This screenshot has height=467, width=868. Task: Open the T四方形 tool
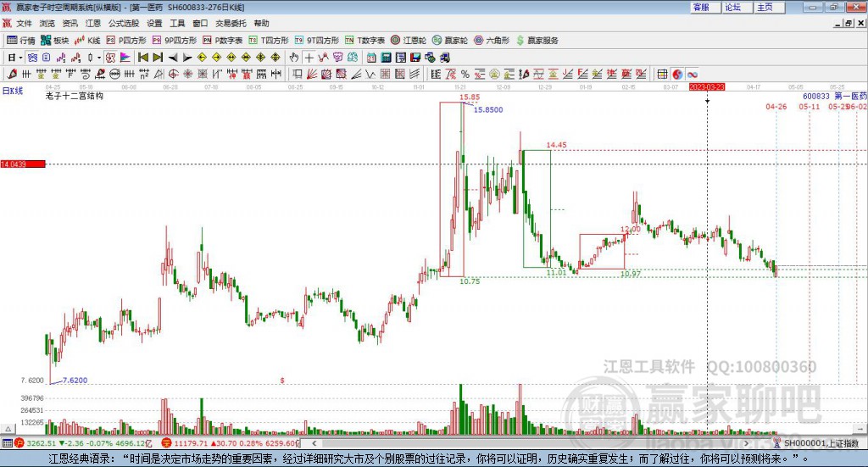pyautogui.click(x=269, y=41)
